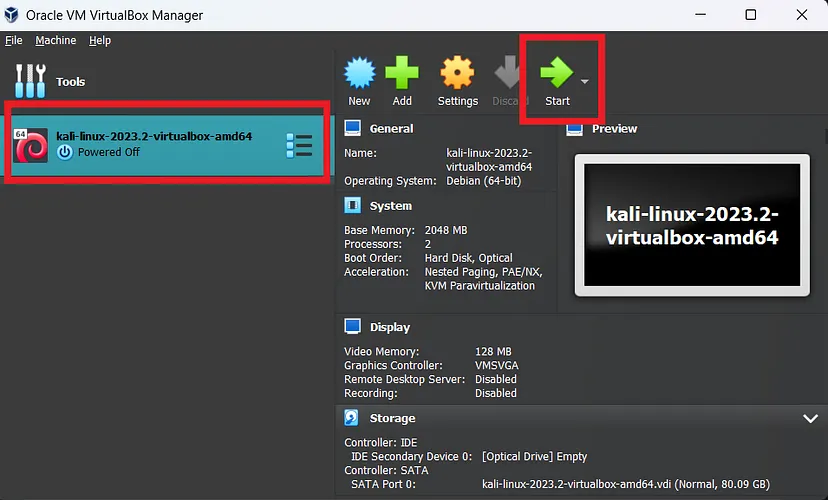Click the Display section screen icon
The width and height of the screenshot is (828, 500).
coord(353,327)
